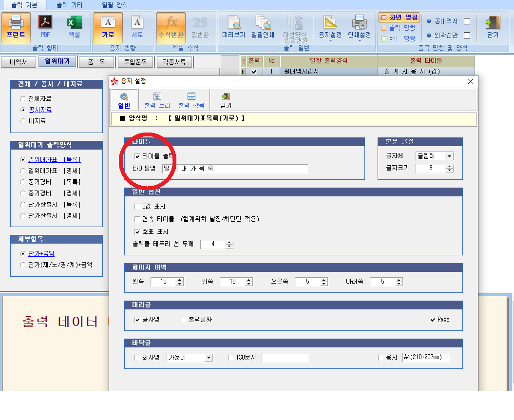Click 화면 명칭 button

399,17
